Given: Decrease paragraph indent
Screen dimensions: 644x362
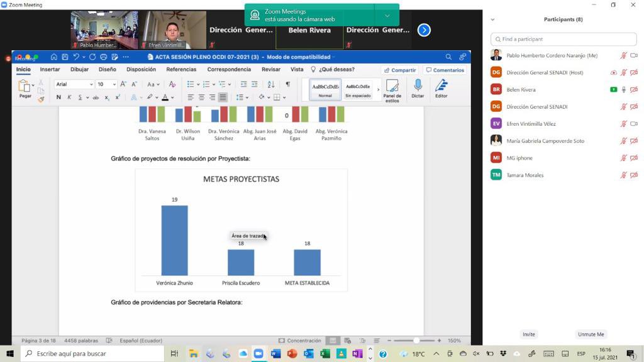Looking at the screenshot, I should 243,84.
